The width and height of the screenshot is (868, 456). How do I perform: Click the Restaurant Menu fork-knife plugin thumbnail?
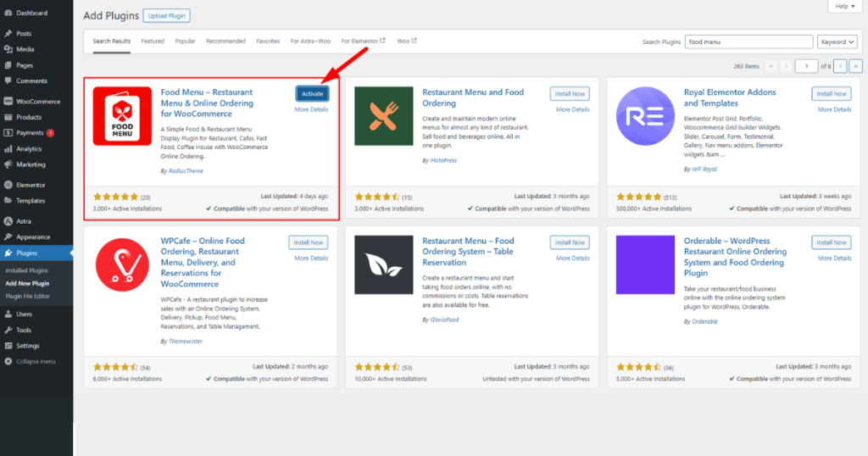[384, 116]
